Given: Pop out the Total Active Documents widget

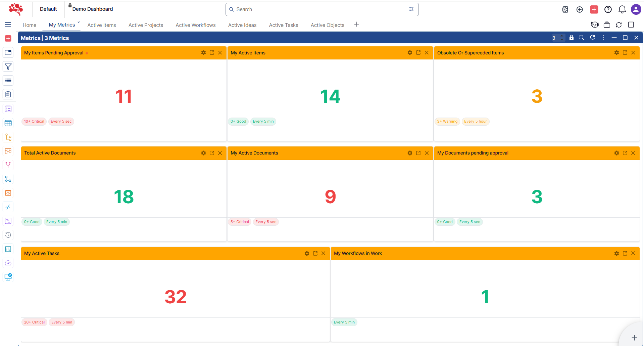Looking at the screenshot, I should (212, 153).
